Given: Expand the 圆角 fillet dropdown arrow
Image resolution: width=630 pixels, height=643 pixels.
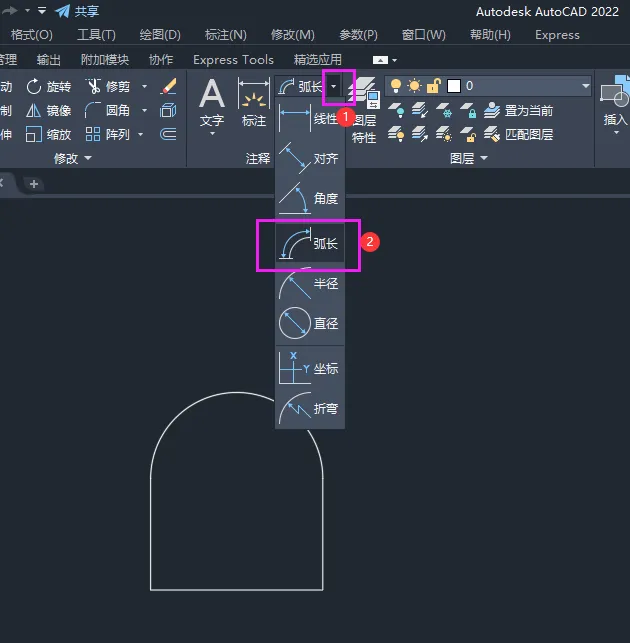Looking at the screenshot, I should pos(144,110).
